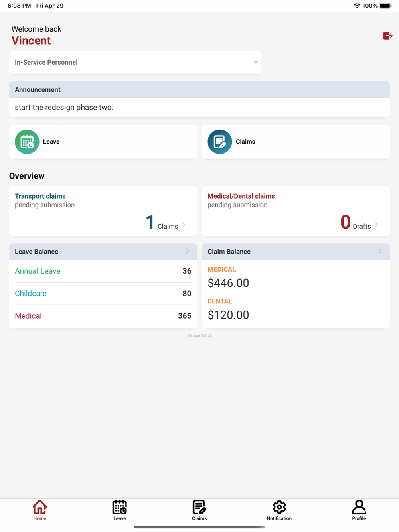Tap the red logout icon
This screenshot has width=399, height=532.
[x=387, y=36]
